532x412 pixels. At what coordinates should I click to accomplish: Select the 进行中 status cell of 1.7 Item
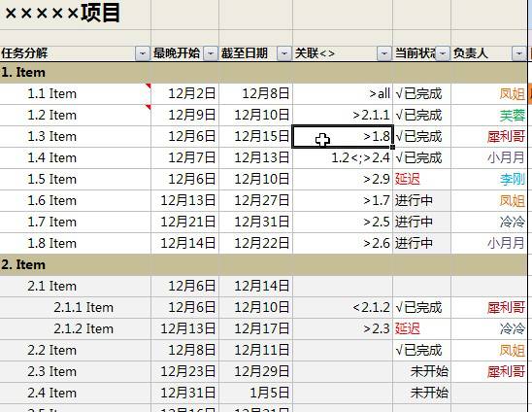(421, 223)
